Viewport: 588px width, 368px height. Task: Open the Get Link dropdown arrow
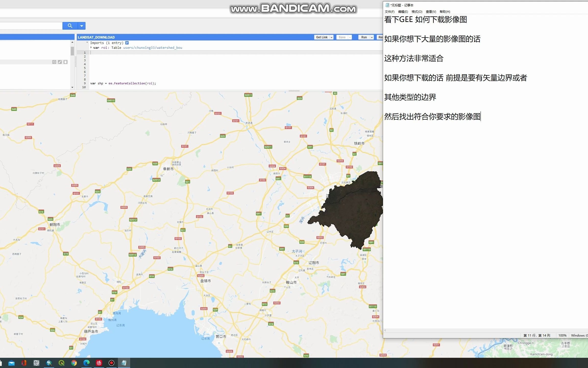tap(331, 37)
